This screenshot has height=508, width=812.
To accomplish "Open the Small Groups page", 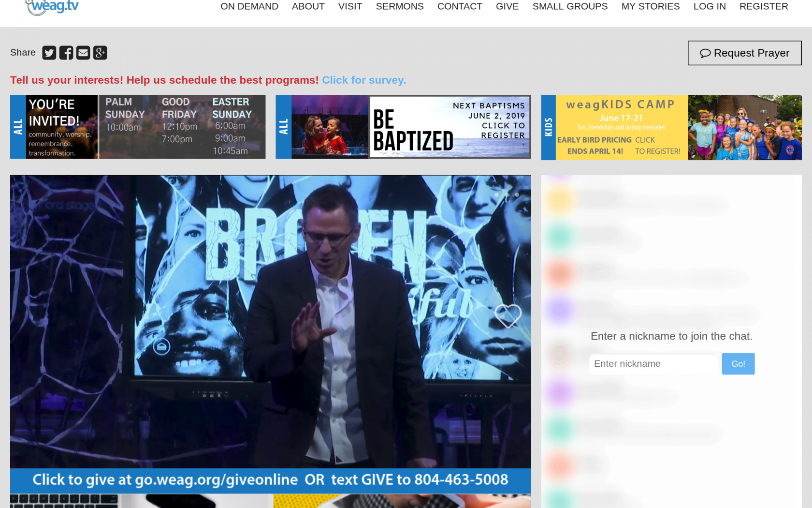I will (x=570, y=7).
